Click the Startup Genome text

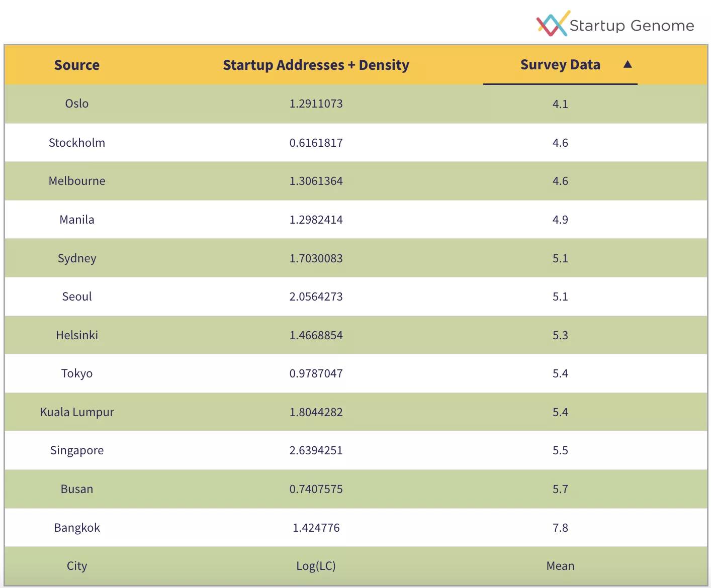click(x=632, y=26)
